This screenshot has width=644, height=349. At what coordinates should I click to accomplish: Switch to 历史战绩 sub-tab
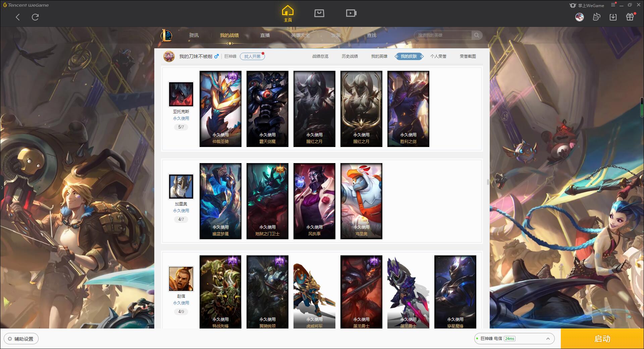tap(350, 56)
